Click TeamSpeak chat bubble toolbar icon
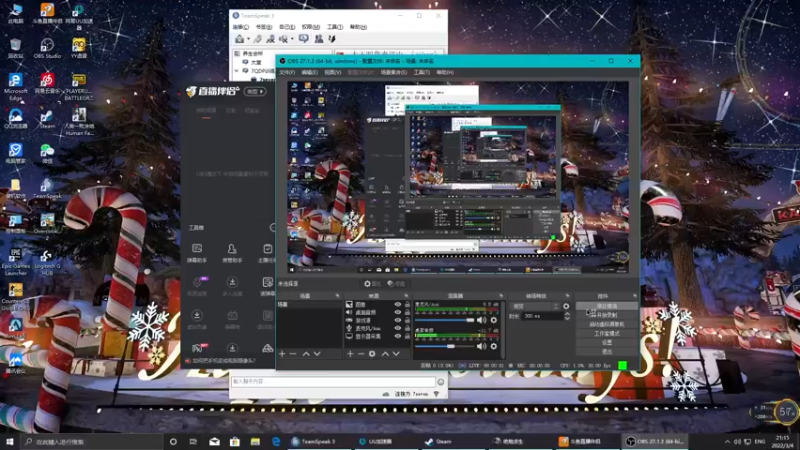The image size is (800, 450). (304, 39)
